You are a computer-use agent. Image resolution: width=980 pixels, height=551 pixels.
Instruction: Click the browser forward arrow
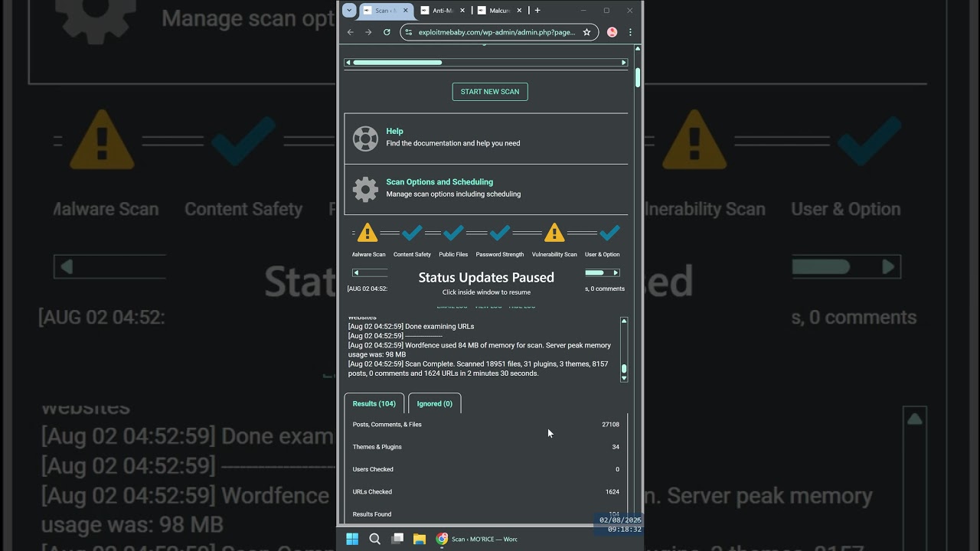tap(368, 32)
